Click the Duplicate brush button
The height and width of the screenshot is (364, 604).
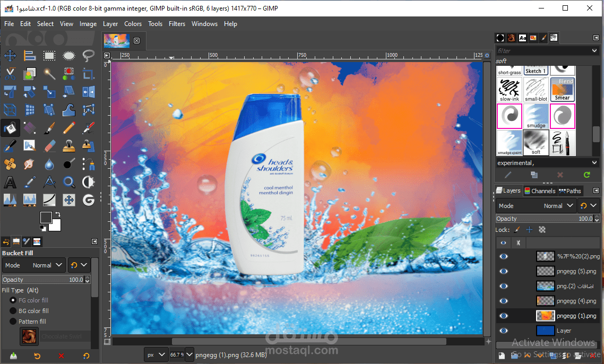point(534,175)
